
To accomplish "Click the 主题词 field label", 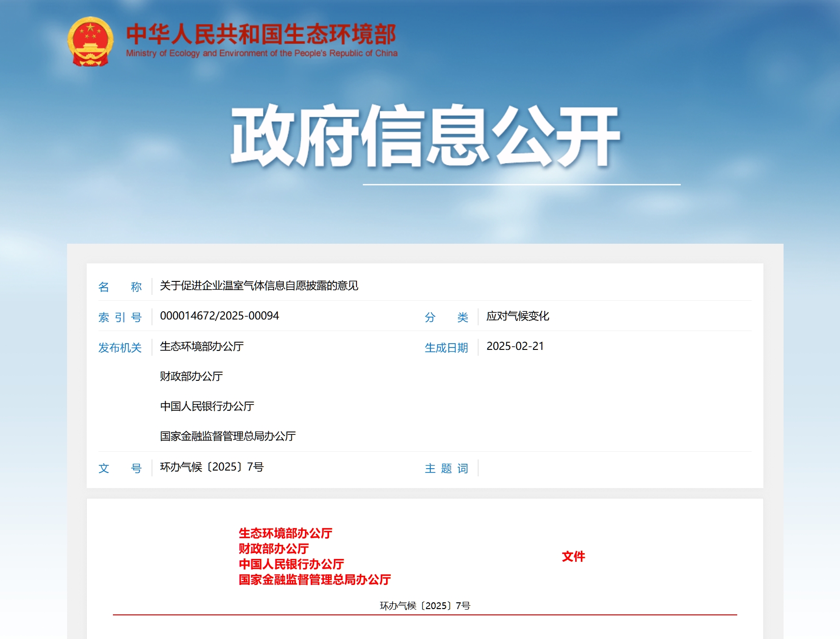I will pyautogui.click(x=446, y=468).
